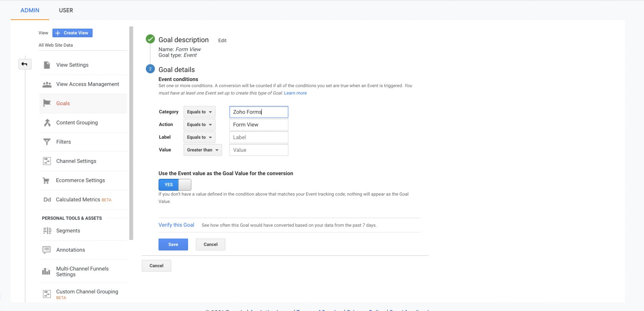The image size is (644, 311).
Task: Save the goal details
Action: click(173, 244)
